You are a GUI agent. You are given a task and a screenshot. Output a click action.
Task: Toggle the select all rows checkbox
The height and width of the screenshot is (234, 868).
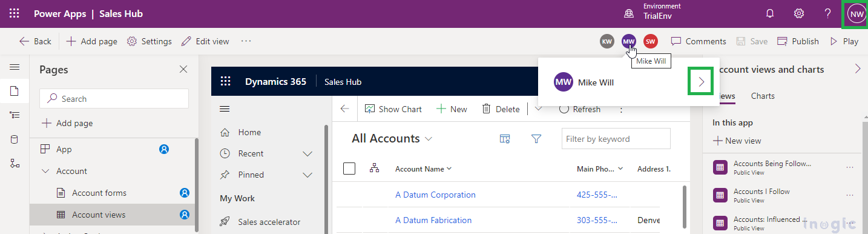coord(349,169)
